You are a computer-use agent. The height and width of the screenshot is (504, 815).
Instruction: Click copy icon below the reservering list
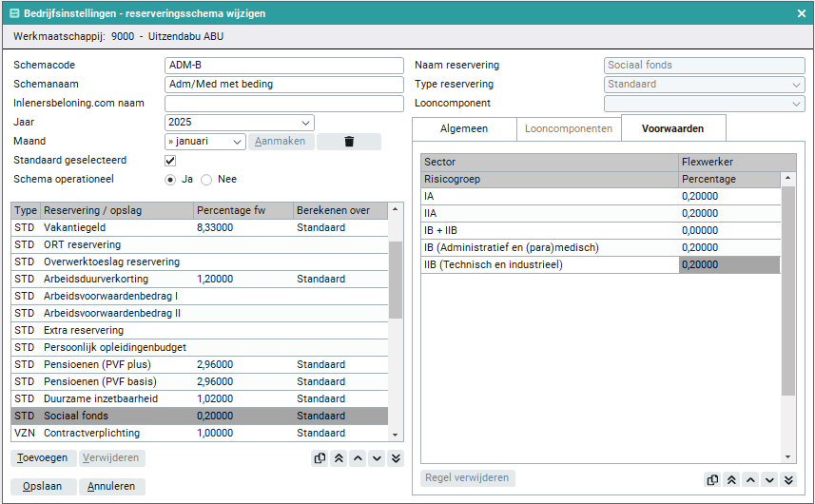(x=320, y=458)
